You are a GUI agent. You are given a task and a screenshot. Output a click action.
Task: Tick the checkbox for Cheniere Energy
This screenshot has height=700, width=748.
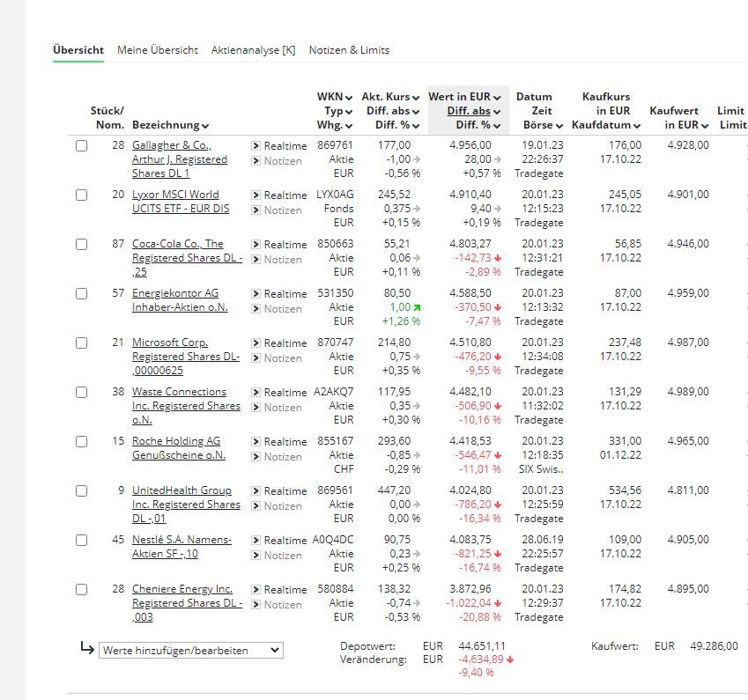[82, 590]
